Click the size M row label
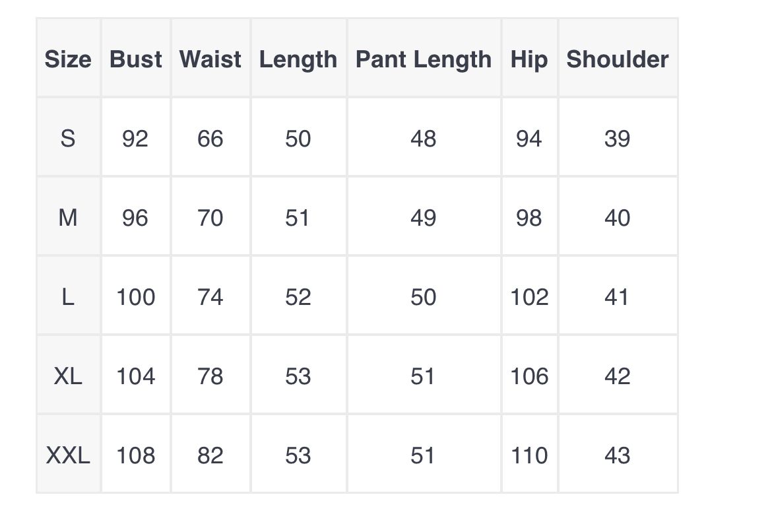 coord(68,218)
